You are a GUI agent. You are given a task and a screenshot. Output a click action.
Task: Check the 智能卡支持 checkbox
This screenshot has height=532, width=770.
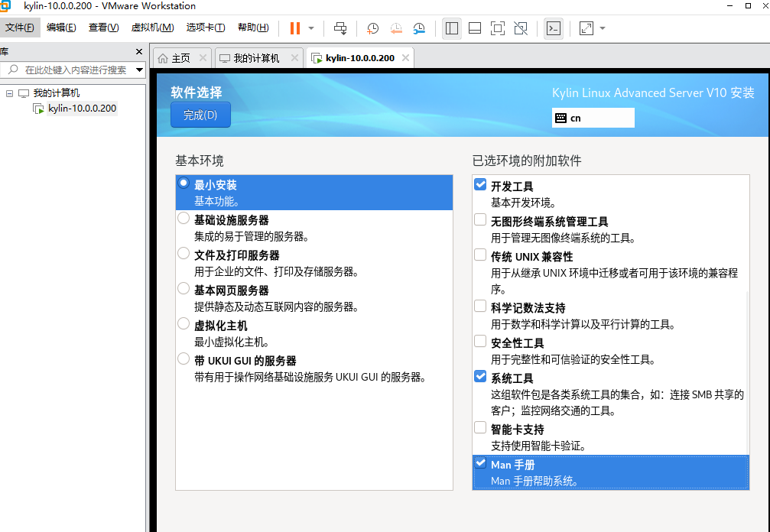[x=480, y=427]
